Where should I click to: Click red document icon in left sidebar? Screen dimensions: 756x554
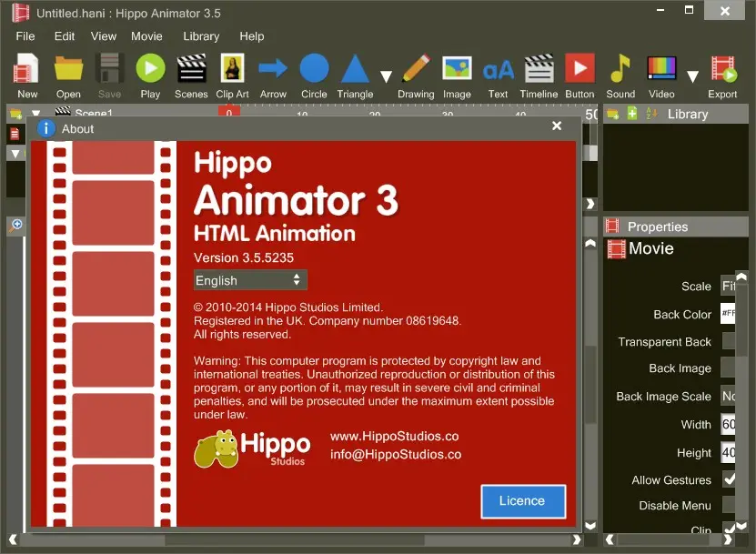pyautogui.click(x=15, y=134)
